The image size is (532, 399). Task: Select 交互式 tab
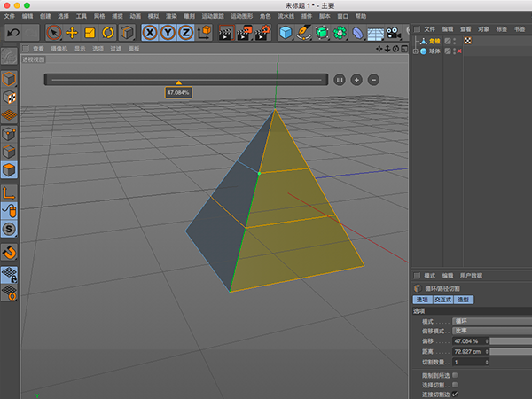point(443,300)
